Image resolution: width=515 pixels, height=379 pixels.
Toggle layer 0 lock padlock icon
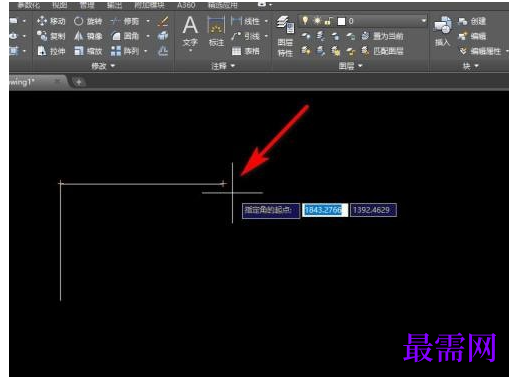[328, 21]
